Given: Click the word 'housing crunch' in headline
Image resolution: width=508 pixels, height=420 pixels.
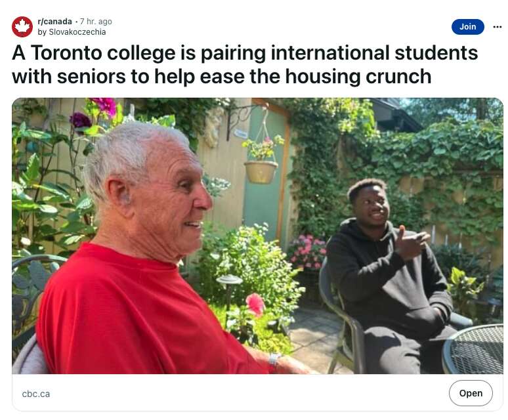Looking at the screenshot, I should click(x=358, y=77).
